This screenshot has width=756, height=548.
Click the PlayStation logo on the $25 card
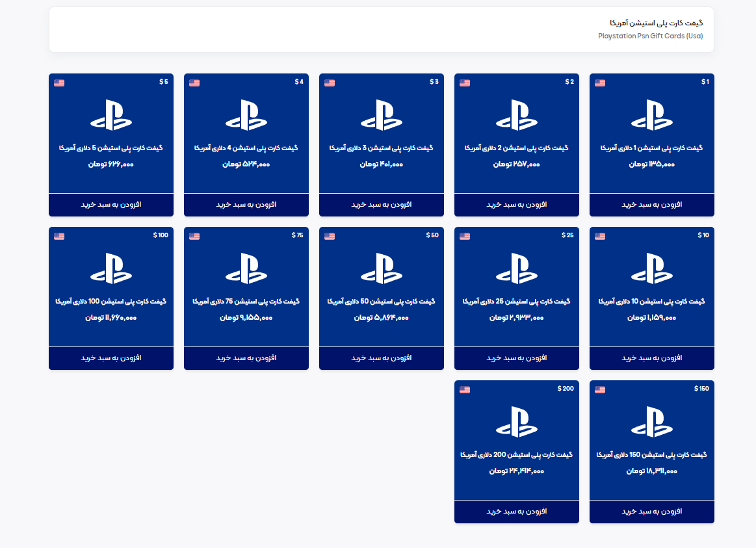coord(517,268)
